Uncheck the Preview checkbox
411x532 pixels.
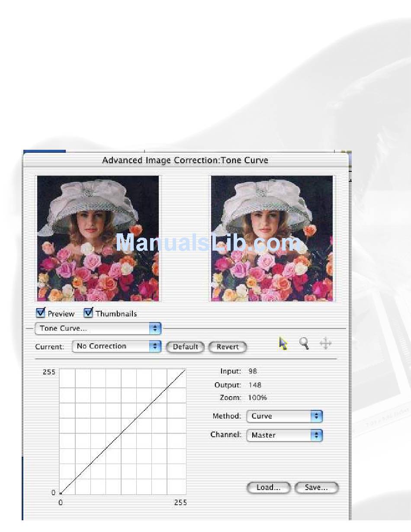click(x=41, y=313)
